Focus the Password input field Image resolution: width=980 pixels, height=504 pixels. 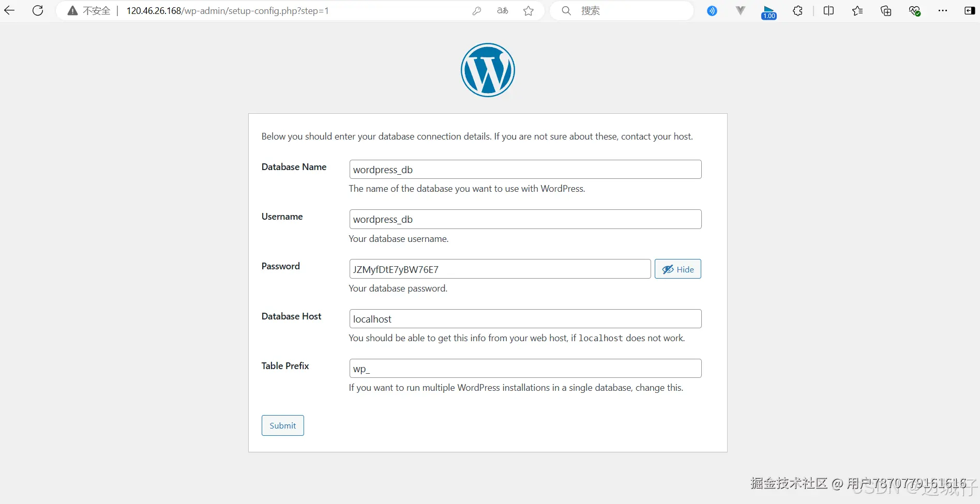(x=500, y=269)
